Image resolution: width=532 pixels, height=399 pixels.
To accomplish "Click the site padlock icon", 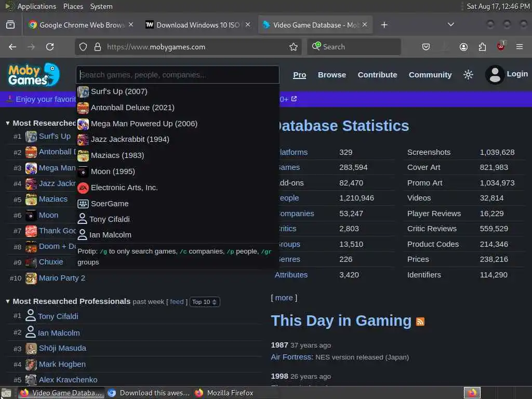I will coord(97,47).
